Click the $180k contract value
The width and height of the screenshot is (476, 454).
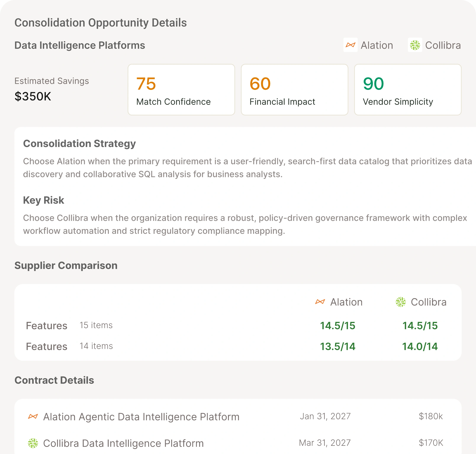431,416
